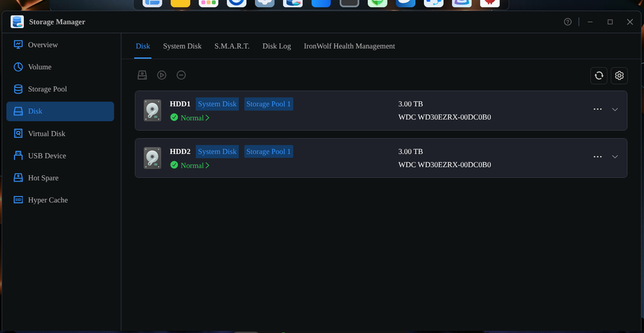The image size is (644, 333).
Task: Select the HDD2 name label
Action: 180,152
